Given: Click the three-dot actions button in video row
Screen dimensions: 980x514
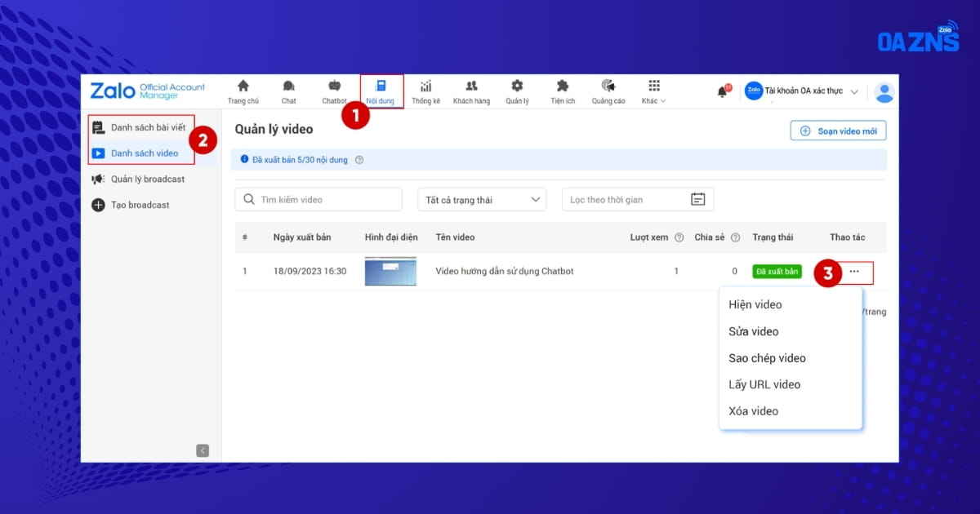Looking at the screenshot, I should click(854, 272).
